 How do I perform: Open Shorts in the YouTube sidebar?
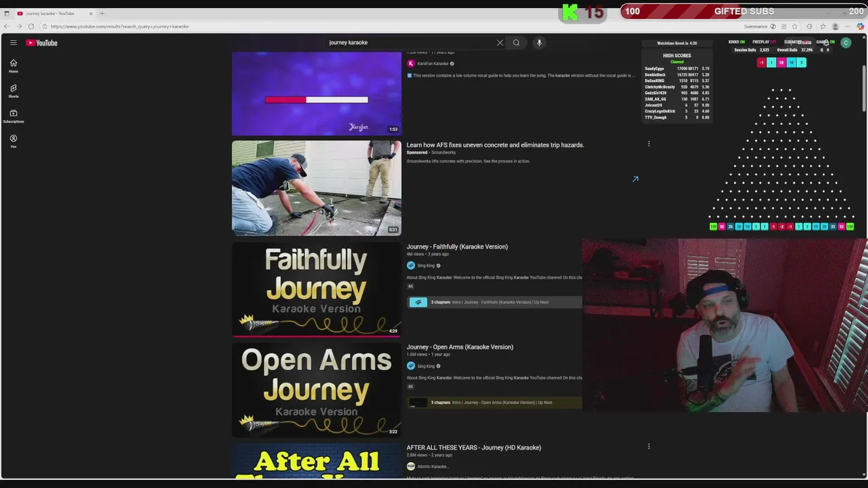13,91
